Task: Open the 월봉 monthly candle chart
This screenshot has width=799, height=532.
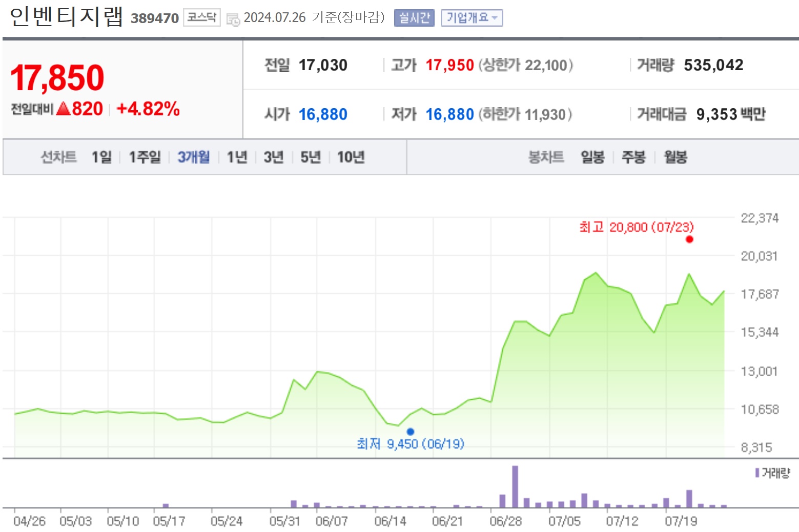Action: point(675,157)
